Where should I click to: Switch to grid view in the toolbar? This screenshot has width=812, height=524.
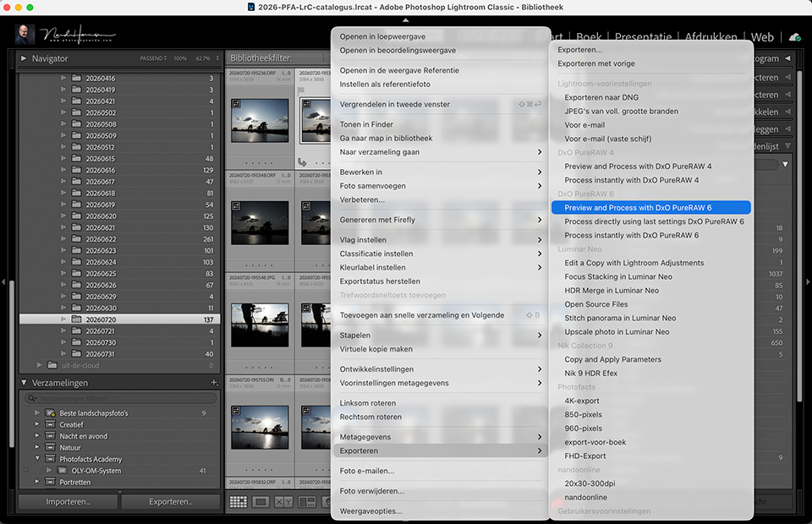[239, 502]
